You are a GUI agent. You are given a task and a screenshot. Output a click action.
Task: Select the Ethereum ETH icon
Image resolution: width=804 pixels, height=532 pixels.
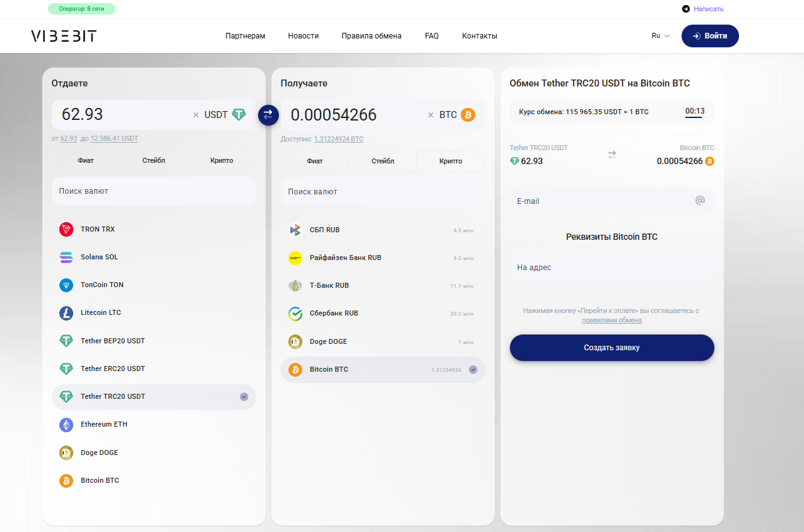click(66, 424)
